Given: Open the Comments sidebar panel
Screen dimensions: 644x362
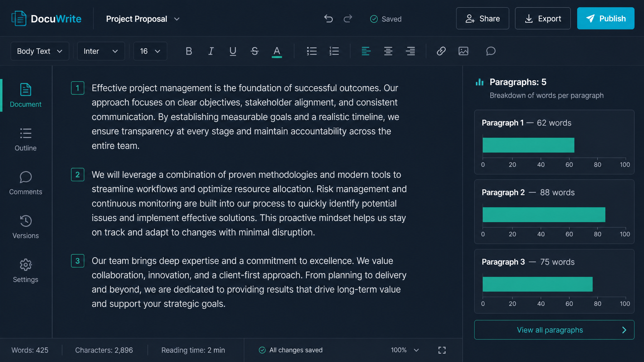Looking at the screenshot, I should pyautogui.click(x=26, y=183).
